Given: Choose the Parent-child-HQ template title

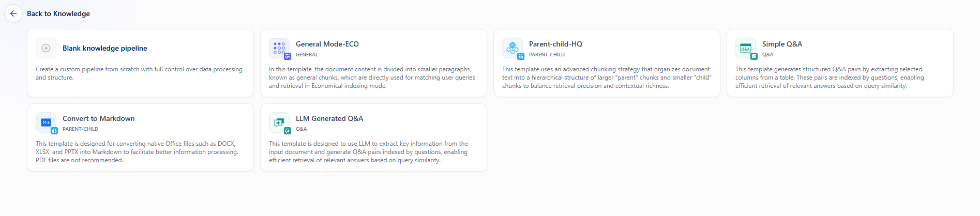Looking at the screenshot, I should point(555,44).
